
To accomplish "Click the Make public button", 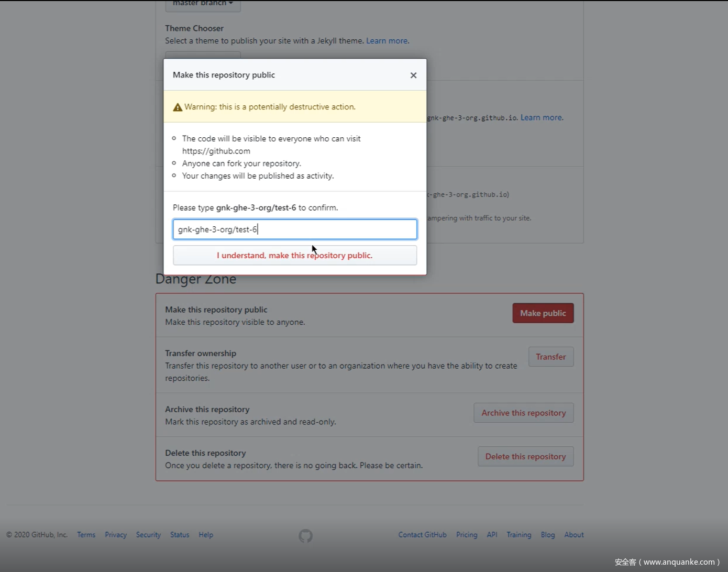I will [543, 313].
